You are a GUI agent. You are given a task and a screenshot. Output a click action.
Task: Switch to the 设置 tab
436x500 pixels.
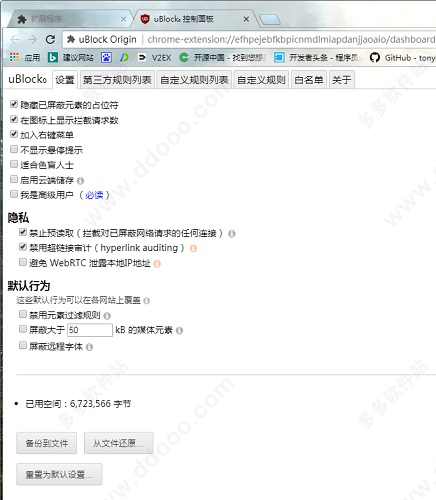click(x=65, y=80)
